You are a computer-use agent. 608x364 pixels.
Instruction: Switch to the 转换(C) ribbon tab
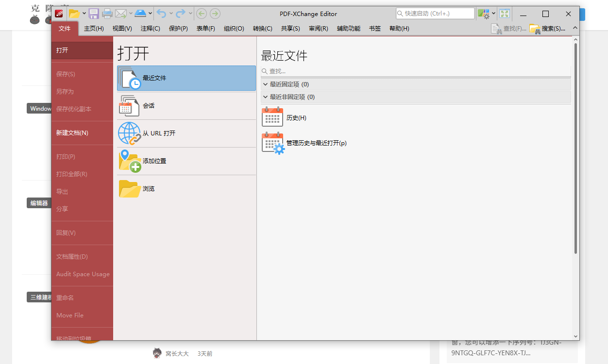262,29
